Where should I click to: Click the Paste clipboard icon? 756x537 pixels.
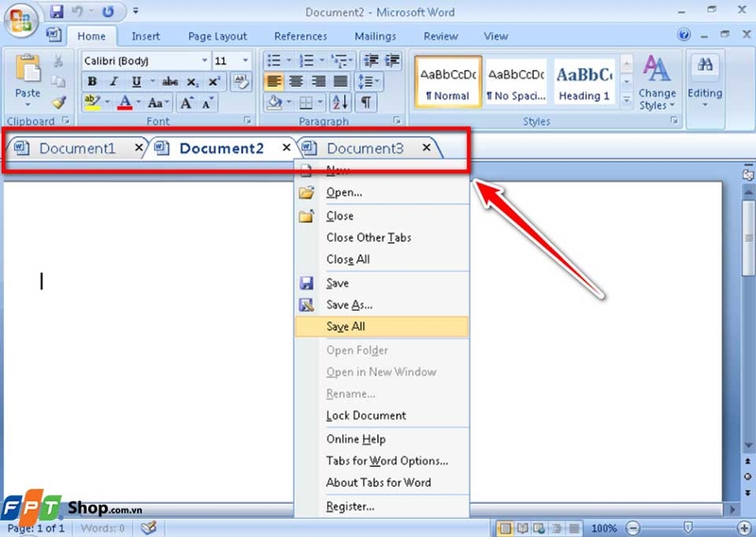pos(27,69)
